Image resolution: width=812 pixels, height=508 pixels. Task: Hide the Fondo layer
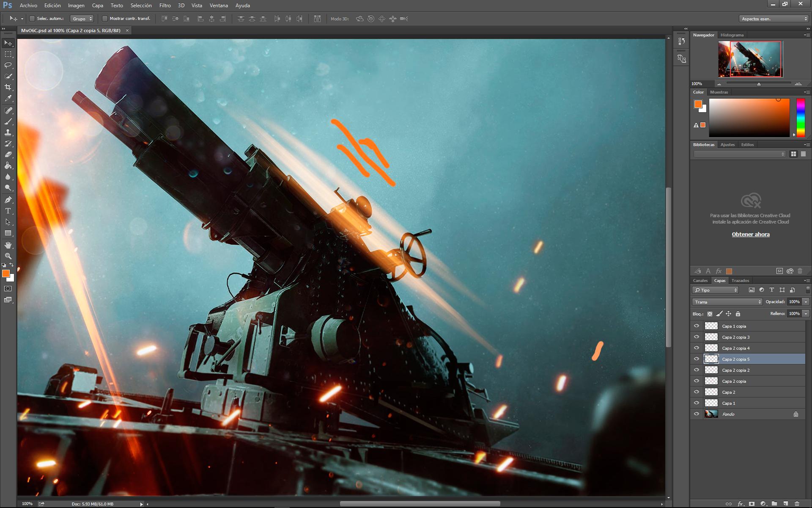697,414
